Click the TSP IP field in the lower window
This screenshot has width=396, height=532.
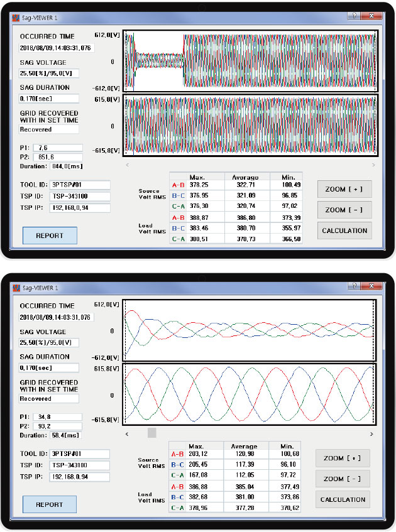click(x=78, y=476)
